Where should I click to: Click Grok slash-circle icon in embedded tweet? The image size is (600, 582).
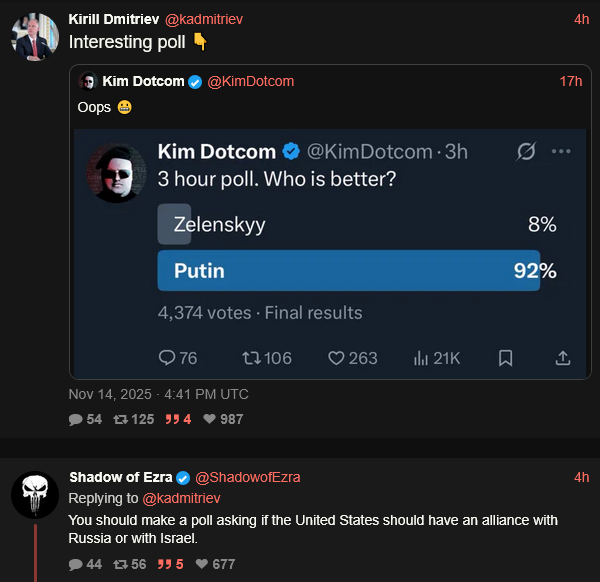point(525,152)
